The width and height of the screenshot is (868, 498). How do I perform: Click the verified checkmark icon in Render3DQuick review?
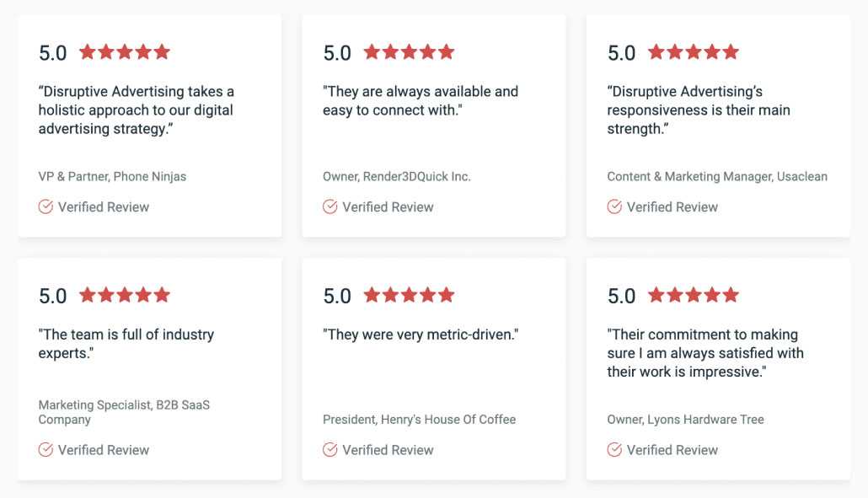pos(330,206)
